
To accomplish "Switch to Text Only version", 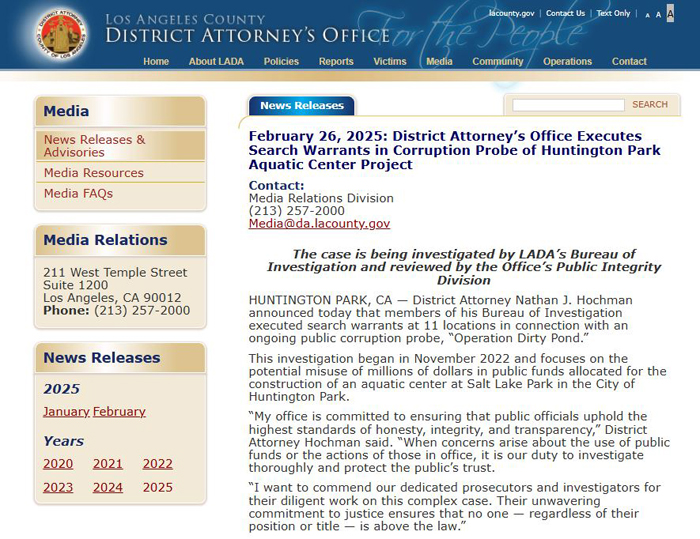I will [613, 13].
